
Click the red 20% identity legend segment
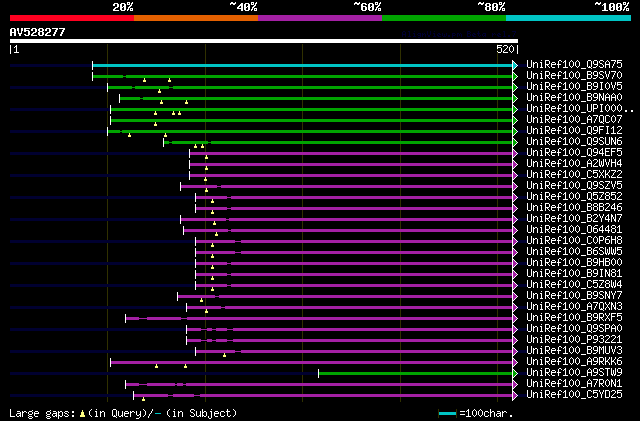[x=72, y=18]
